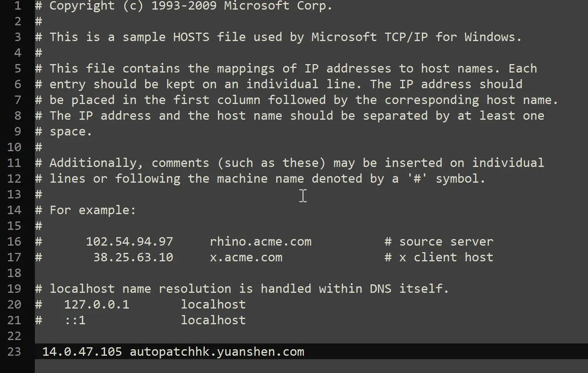
Task: Click the autopatchhk.yuanshen.com hostname text
Action: (x=217, y=352)
